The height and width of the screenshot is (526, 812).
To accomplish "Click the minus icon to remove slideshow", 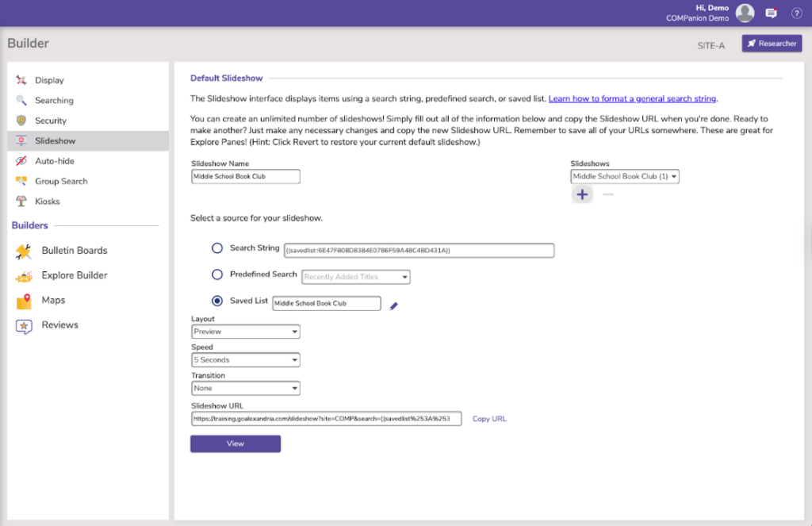I will [608, 194].
